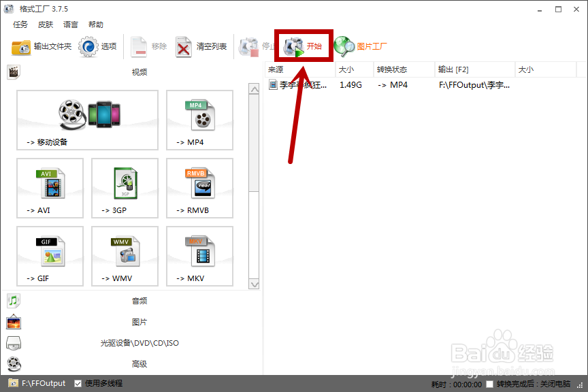
Task: Click the last Size (大小) column header
Action: [x=546, y=69]
